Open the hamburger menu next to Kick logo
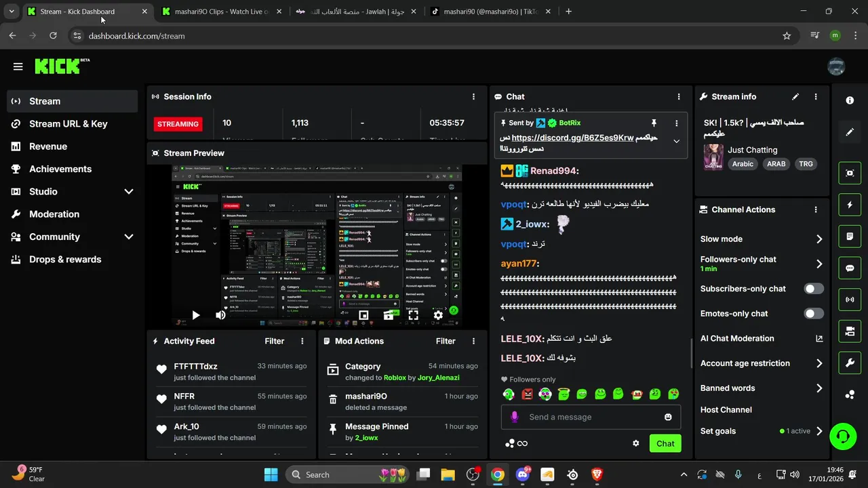 click(x=18, y=66)
